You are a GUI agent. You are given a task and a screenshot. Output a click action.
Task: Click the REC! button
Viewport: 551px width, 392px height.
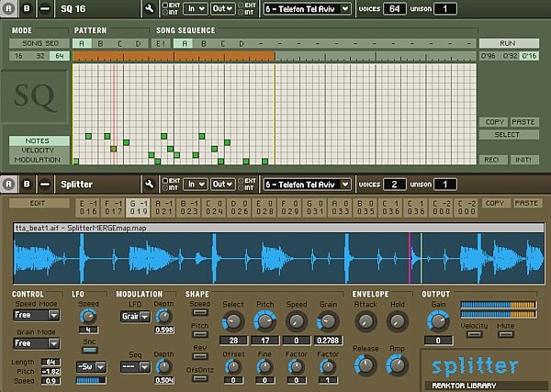[493, 160]
